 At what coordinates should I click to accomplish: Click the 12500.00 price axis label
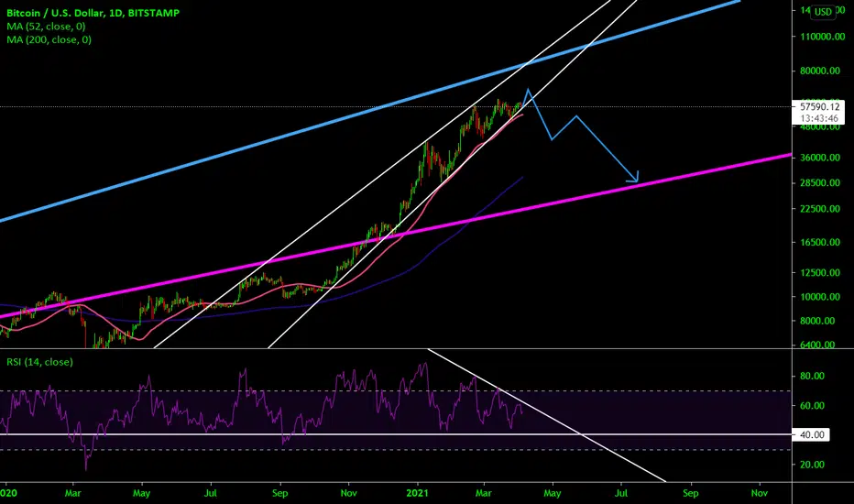coord(820,272)
